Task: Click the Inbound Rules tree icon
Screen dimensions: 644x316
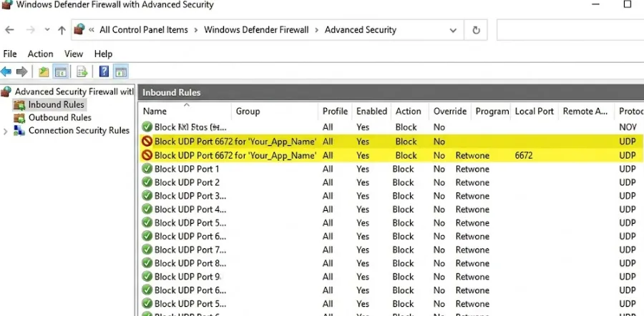Action: point(19,105)
